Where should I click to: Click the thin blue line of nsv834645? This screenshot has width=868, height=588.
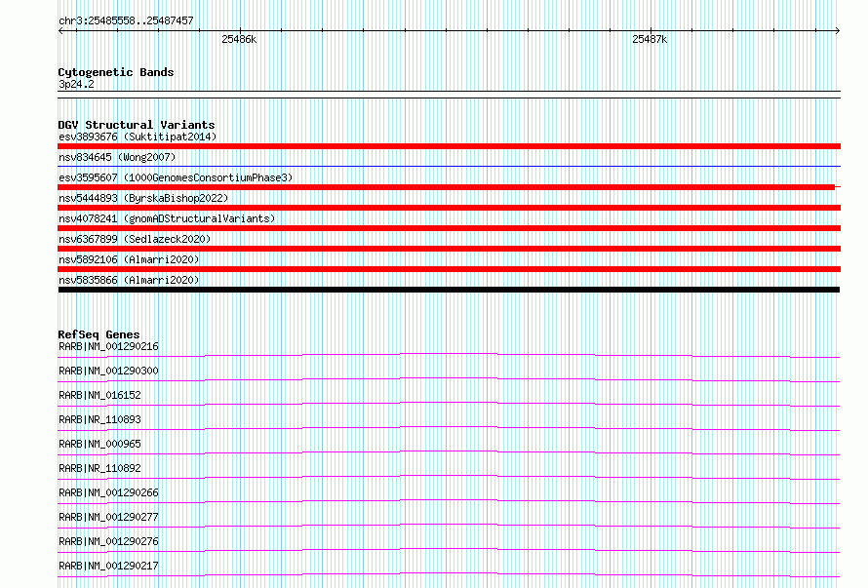click(449, 166)
